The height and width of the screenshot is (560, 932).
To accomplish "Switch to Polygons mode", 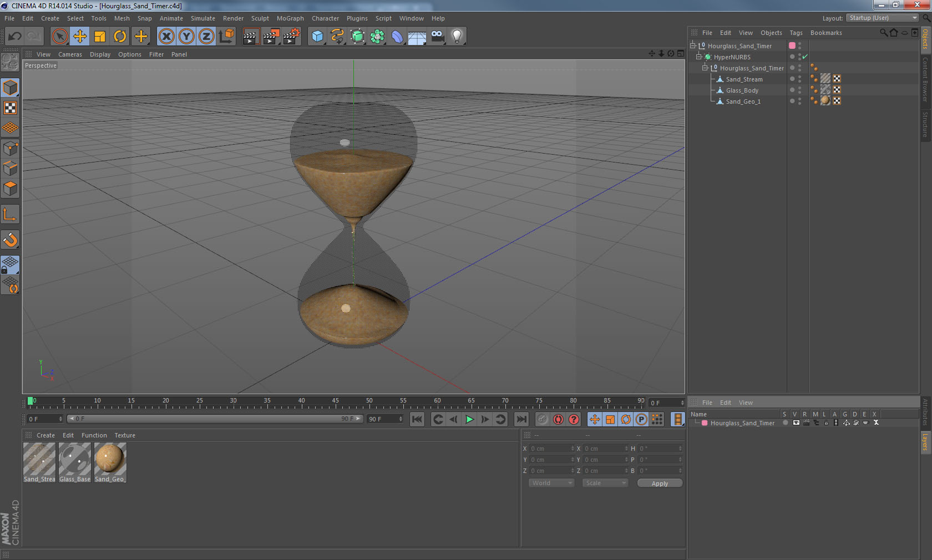I will (11, 189).
